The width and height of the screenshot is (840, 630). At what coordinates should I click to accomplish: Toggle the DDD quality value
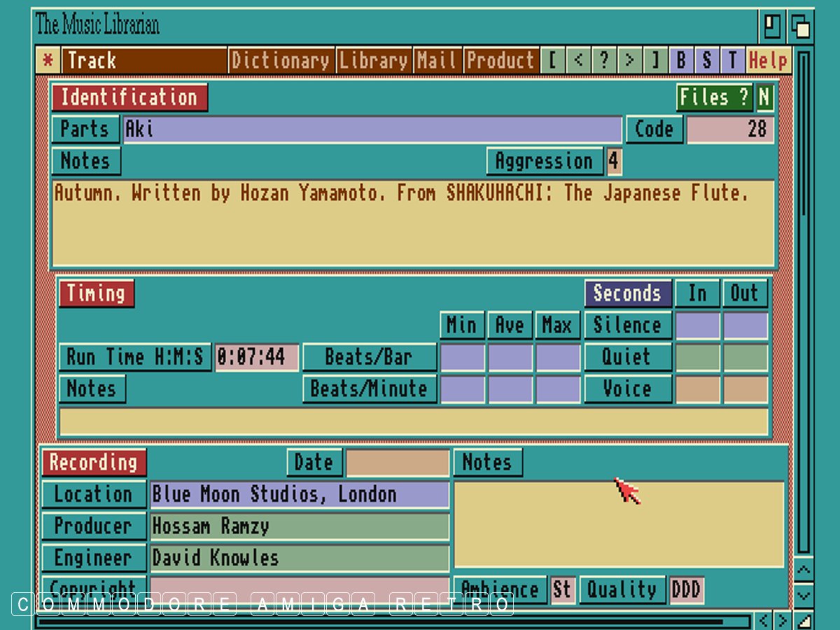coord(686,590)
